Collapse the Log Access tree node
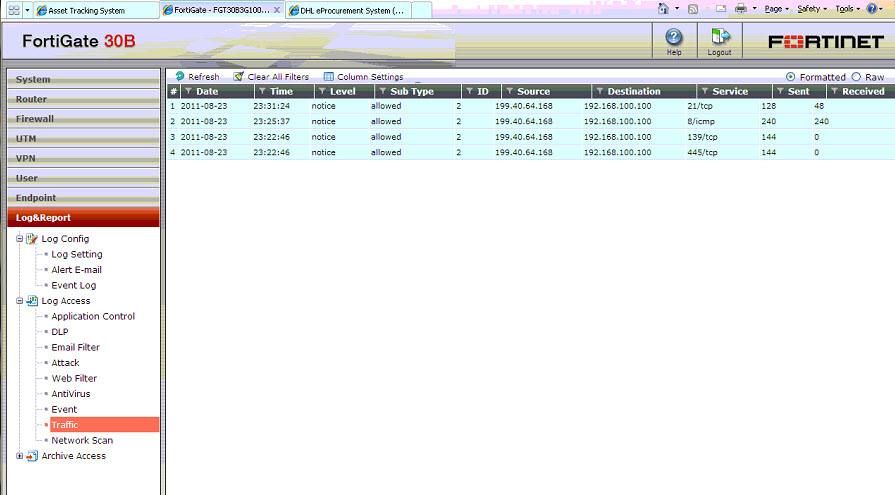 19,300
